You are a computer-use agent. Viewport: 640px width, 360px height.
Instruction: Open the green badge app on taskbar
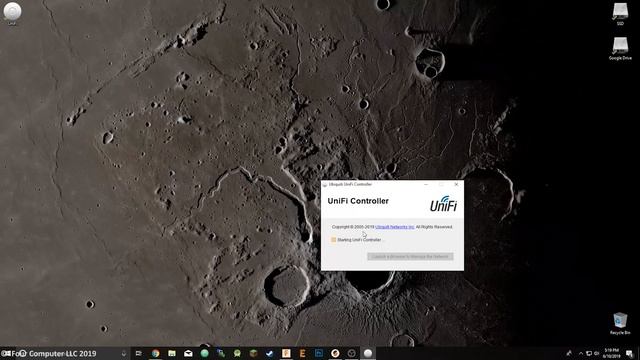237,353
